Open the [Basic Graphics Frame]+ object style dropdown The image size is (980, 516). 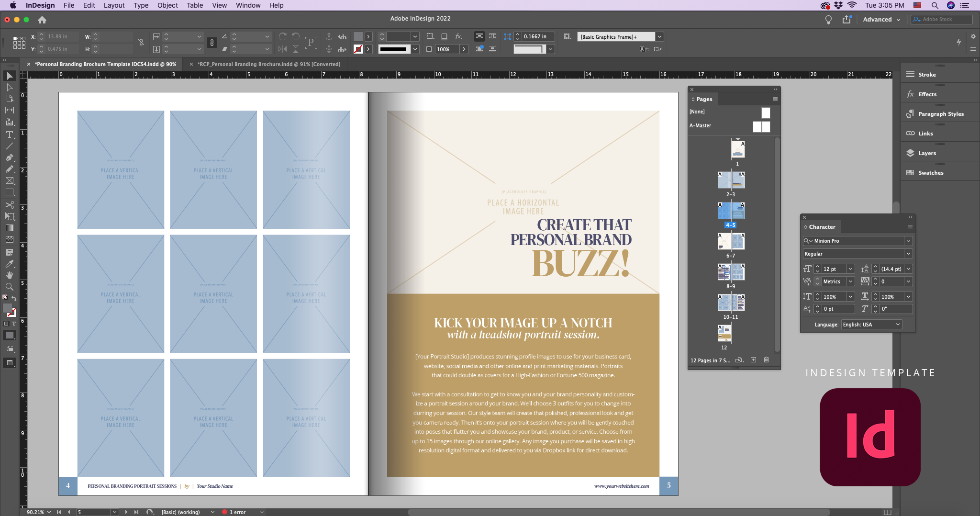(660, 36)
